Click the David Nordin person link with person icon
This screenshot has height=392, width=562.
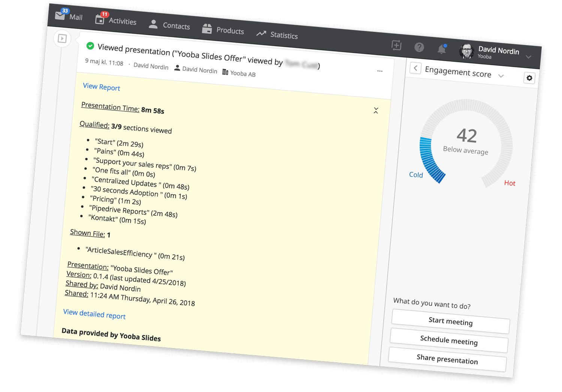tap(196, 69)
